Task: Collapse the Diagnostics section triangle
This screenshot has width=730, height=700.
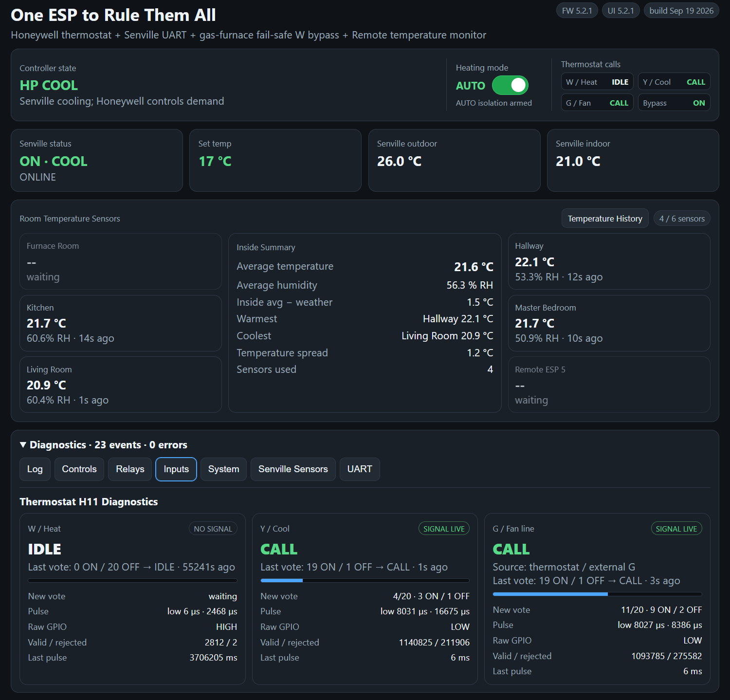Action: [x=23, y=444]
